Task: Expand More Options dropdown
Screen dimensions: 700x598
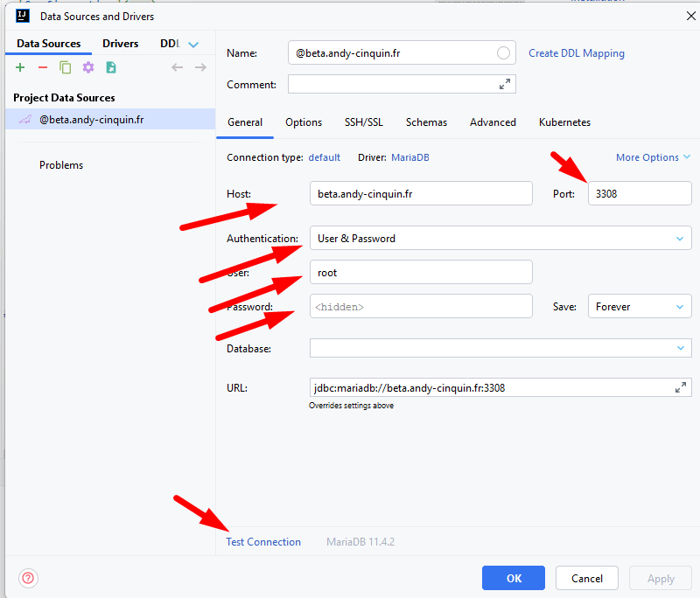Action: (653, 157)
